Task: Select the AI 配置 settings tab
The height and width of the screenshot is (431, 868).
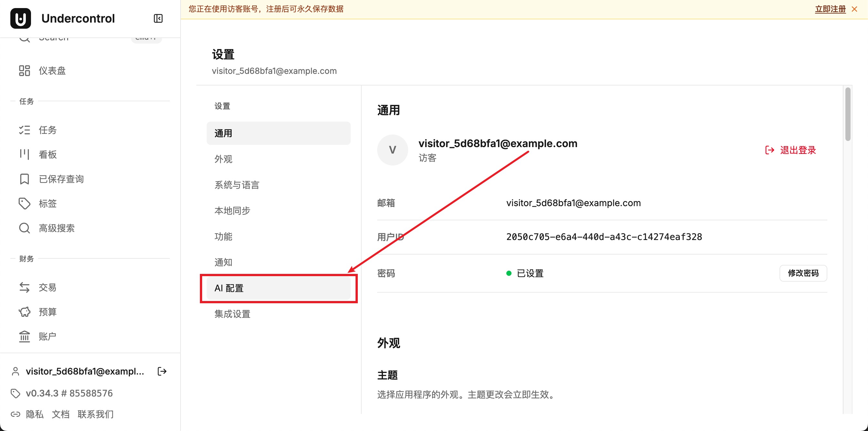Action: coord(278,288)
